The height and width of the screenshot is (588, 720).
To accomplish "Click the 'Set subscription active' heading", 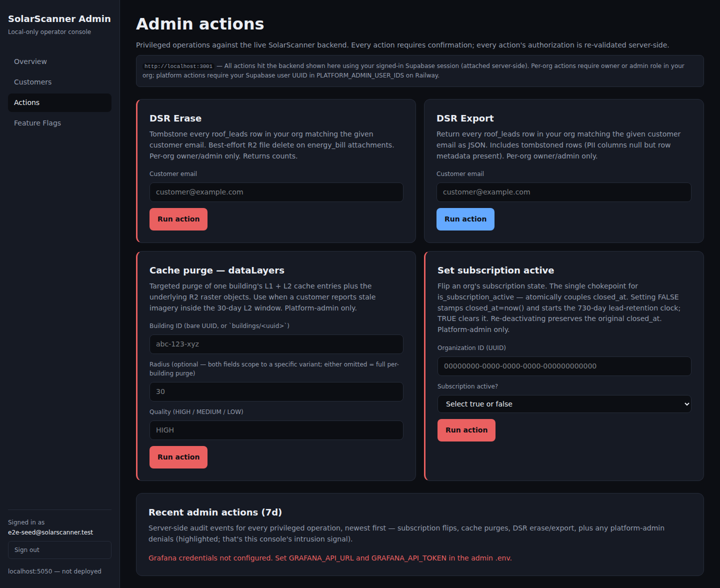I will click(496, 270).
